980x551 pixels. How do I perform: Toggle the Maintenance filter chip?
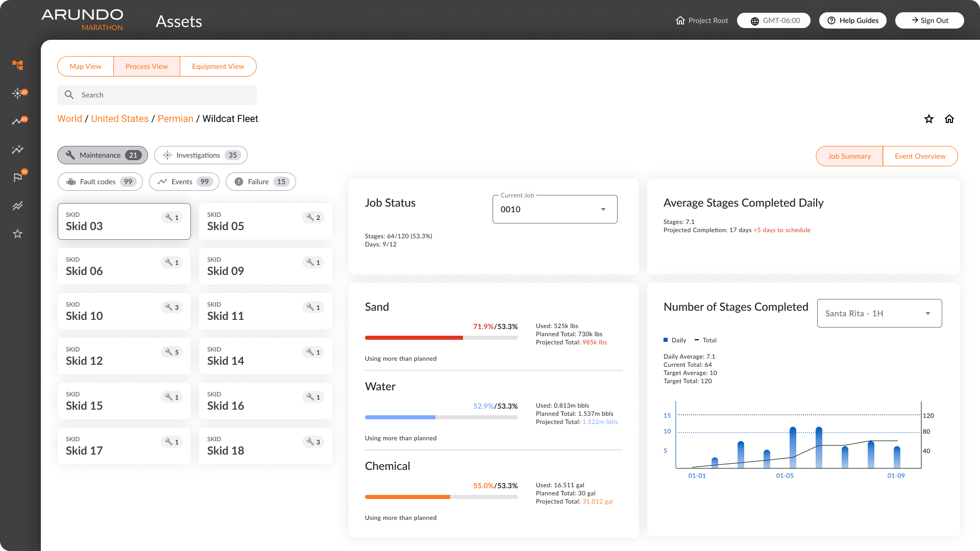pos(103,155)
